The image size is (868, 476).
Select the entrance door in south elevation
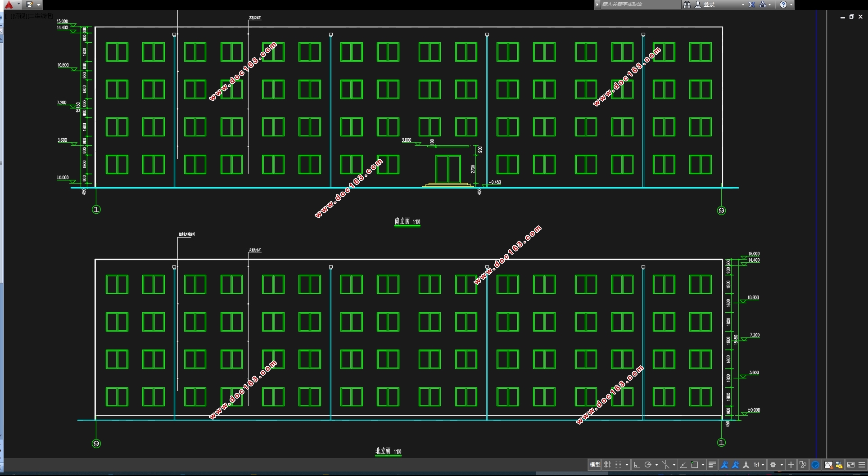tap(448, 169)
